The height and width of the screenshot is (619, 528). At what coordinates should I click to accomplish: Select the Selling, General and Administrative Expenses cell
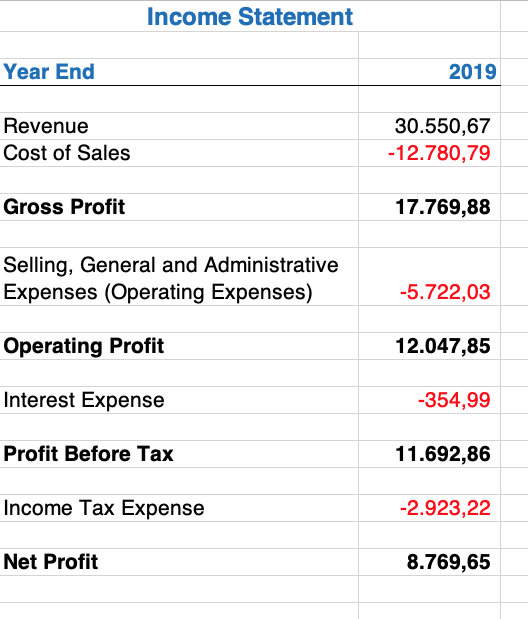tap(179, 277)
